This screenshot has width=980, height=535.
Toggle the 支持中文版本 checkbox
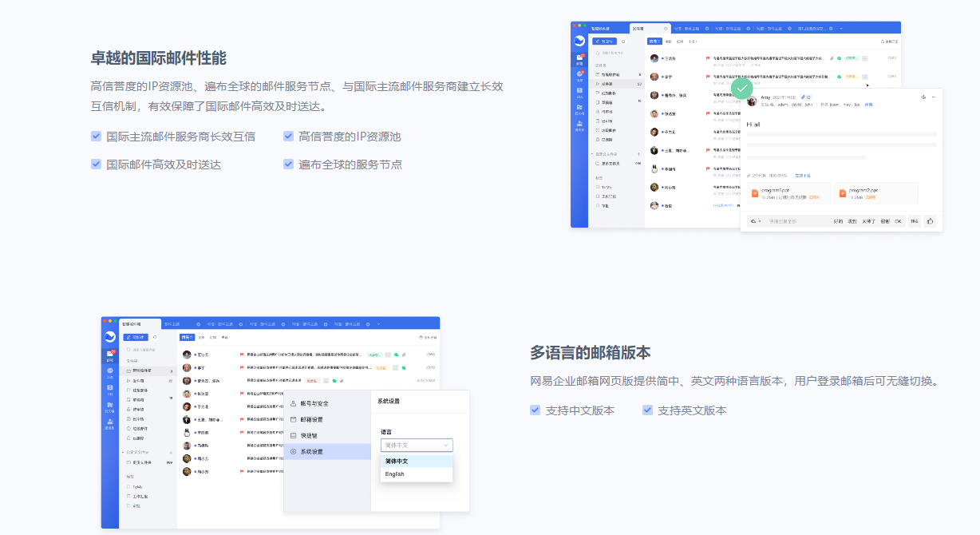tap(535, 410)
